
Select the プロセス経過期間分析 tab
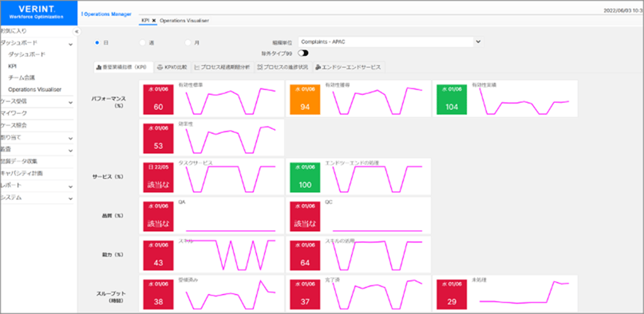click(x=222, y=68)
